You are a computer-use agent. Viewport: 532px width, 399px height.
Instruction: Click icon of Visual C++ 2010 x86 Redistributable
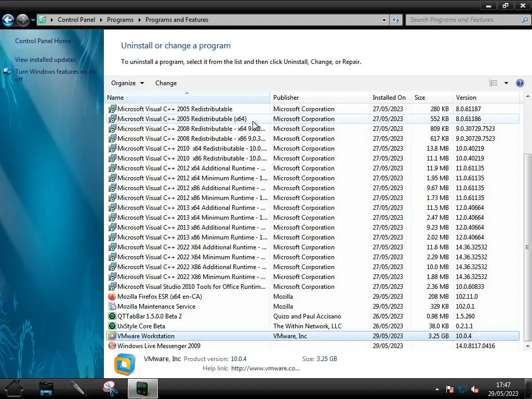pyautogui.click(x=112, y=158)
